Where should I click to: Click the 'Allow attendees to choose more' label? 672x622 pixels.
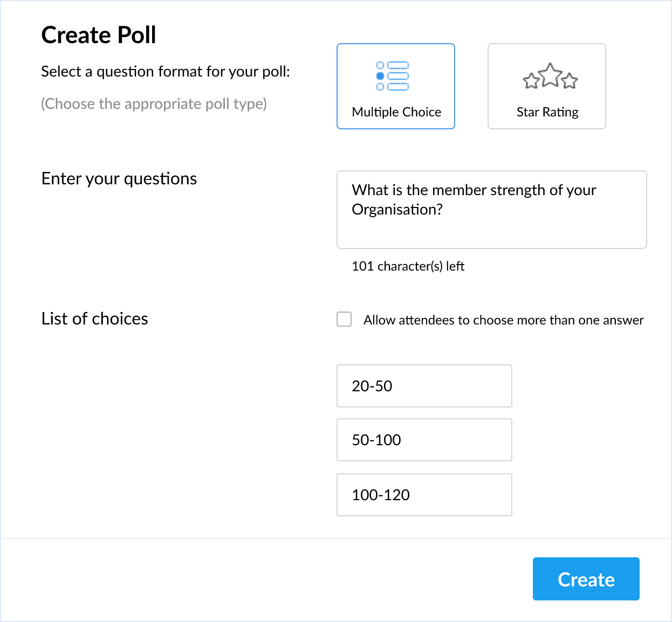coord(503,320)
